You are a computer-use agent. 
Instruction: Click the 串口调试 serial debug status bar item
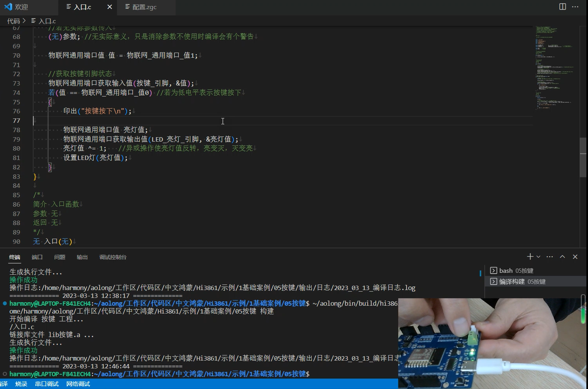coord(46,384)
